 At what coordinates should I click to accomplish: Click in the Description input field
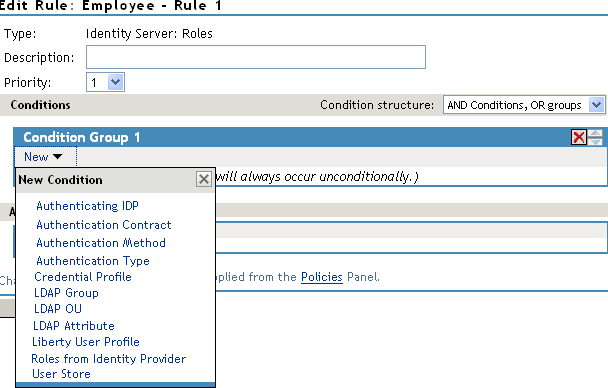tap(256, 57)
